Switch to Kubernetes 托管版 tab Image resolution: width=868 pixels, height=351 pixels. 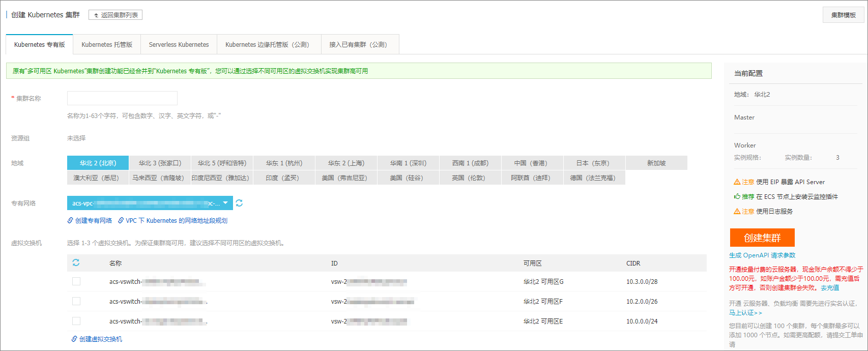[x=107, y=44]
